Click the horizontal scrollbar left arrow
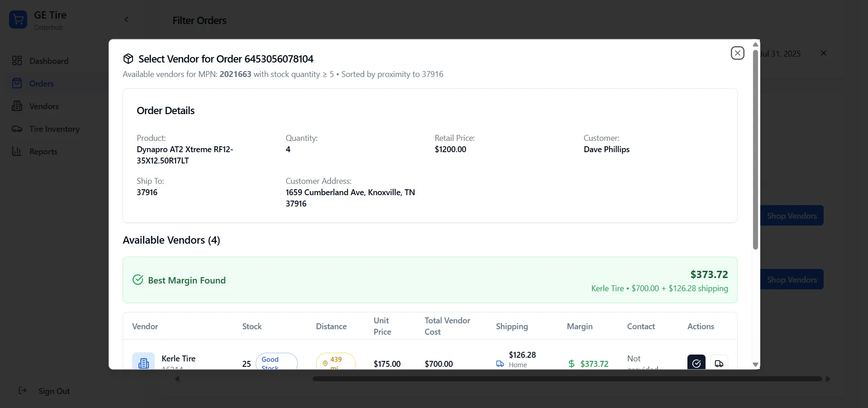 coord(177,379)
